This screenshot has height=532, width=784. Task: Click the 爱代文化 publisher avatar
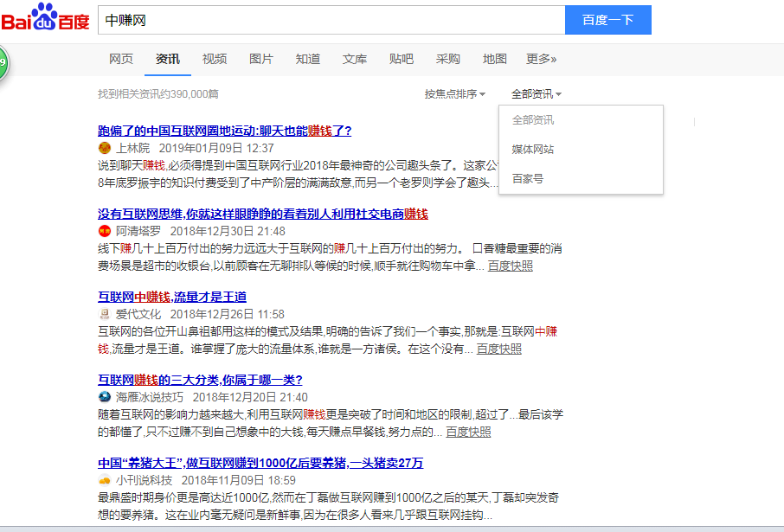coord(105,315)
